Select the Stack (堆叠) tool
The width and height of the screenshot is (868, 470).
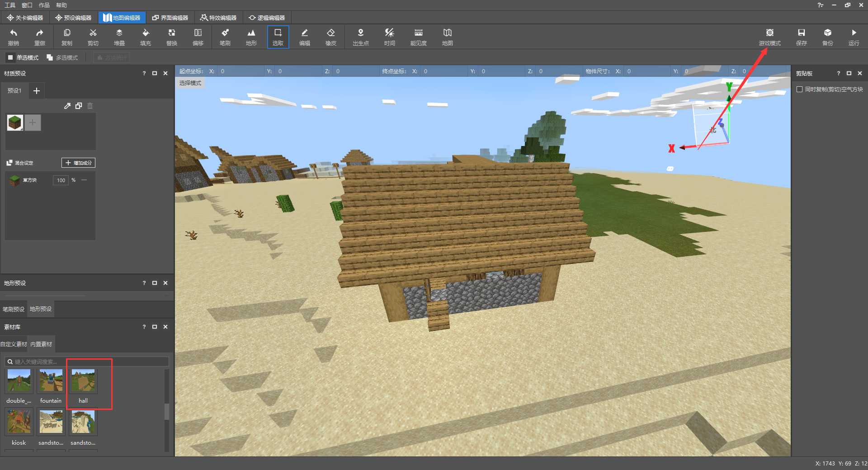pyautogui.click(x=119, y=37)
